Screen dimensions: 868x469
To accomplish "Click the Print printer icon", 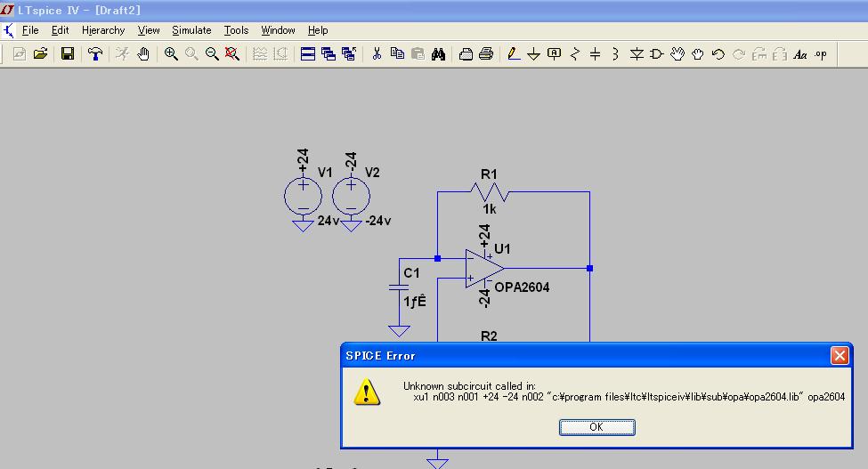I will tap(486, 53).
